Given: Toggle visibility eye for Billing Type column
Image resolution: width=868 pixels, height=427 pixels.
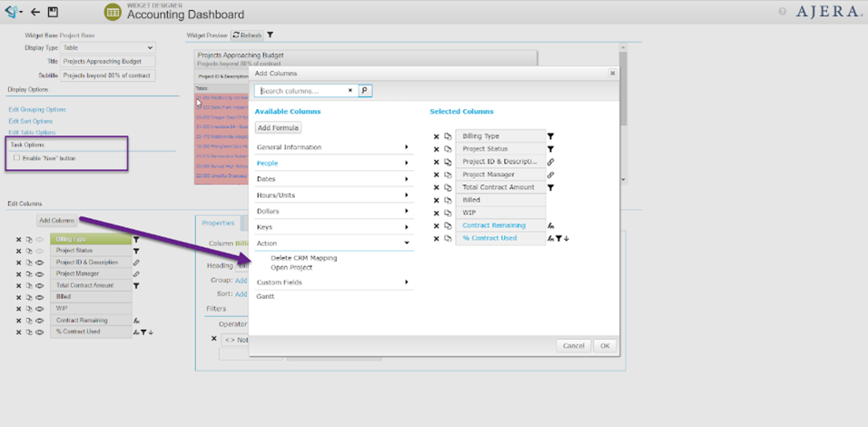Looking at the screenshot, I should tap(40, 239).
